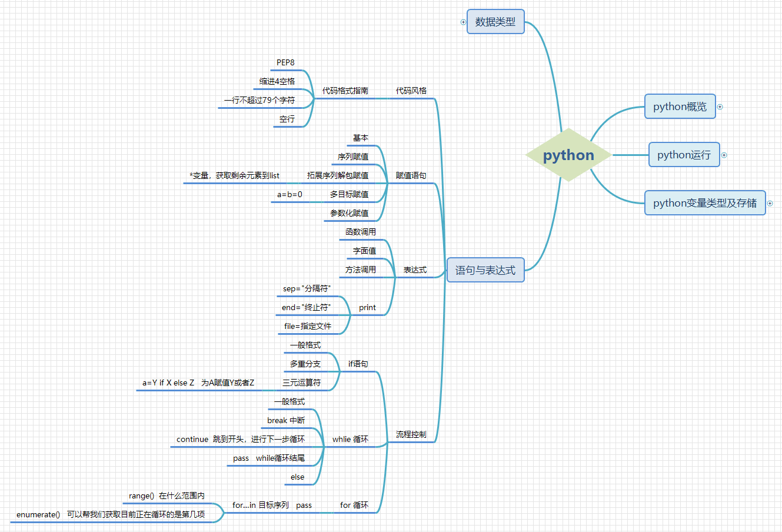Screen dimensions: 782x532
Task: Select the range() 在什么范围内 node
Action: coord(167,496)
